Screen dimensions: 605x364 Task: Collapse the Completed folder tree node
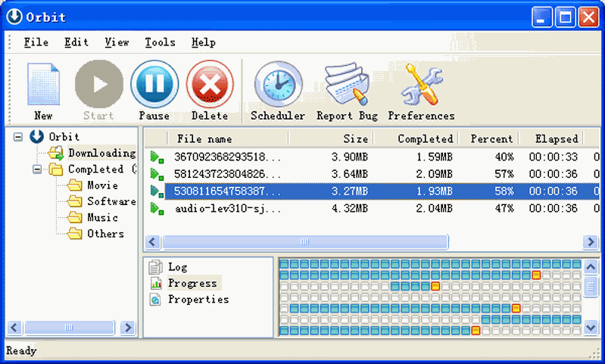(36, 170)
